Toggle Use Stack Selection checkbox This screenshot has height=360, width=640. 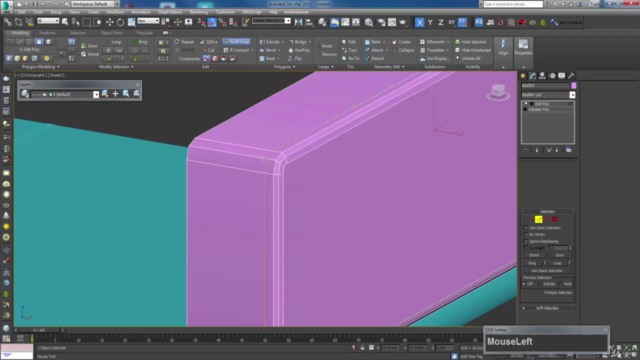click(x=526, y=228)
